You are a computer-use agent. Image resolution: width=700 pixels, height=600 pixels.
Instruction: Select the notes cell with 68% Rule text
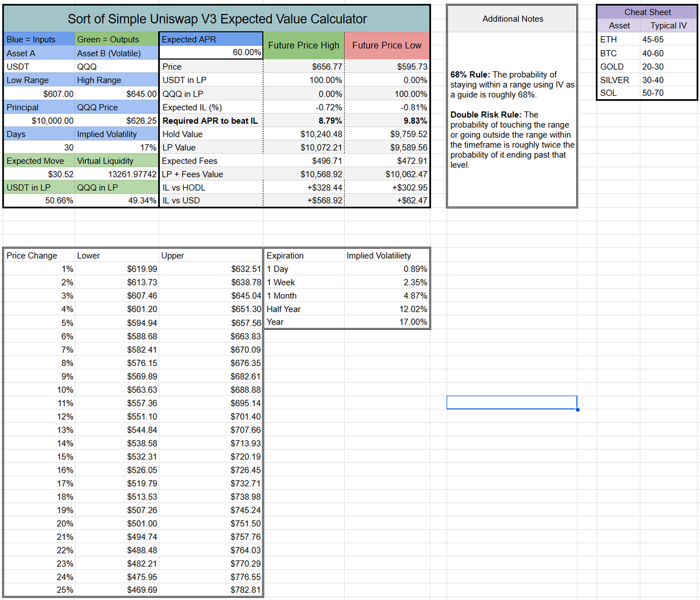(x=512, y=120)
